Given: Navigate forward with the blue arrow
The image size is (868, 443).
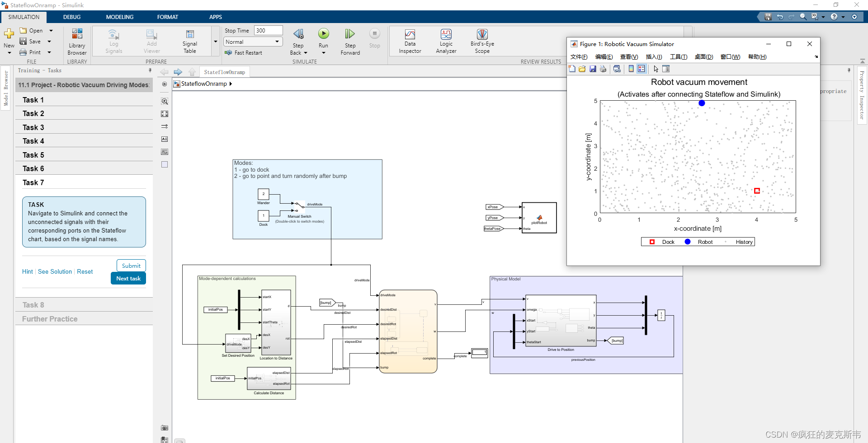Looking at the screenshot, I should click(x=178, y=72).
